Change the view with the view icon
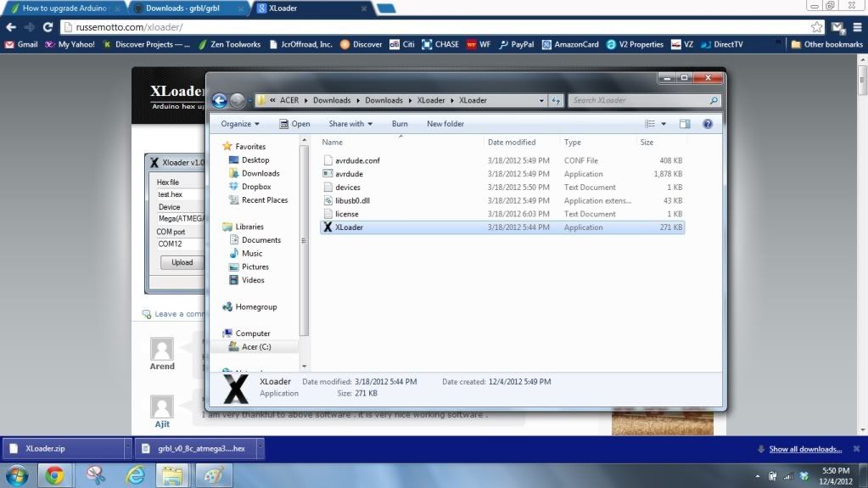Screen dimensions: 868x488 [x=650, y=124]
